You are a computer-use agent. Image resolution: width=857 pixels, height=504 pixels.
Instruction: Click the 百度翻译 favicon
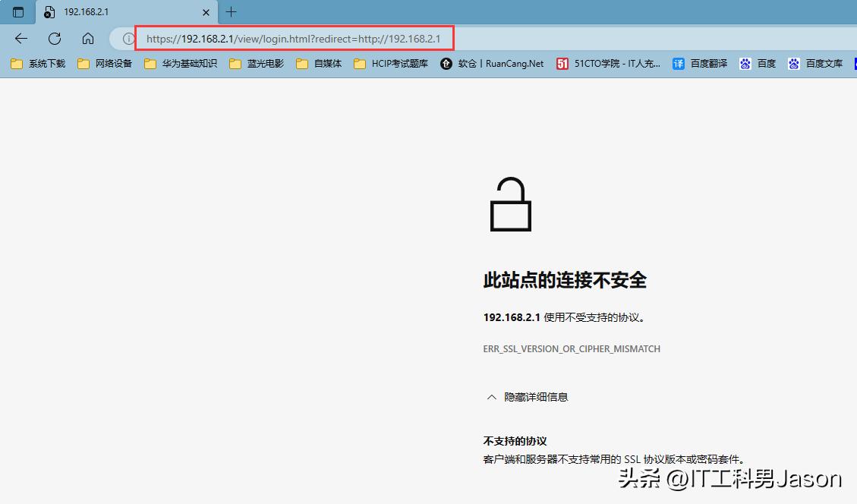(676, 63)
